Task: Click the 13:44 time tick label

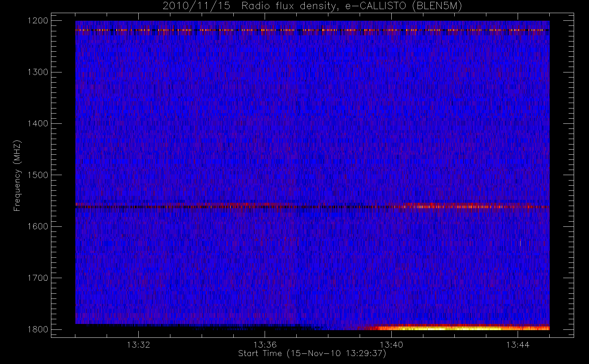Action: [518, 345]
